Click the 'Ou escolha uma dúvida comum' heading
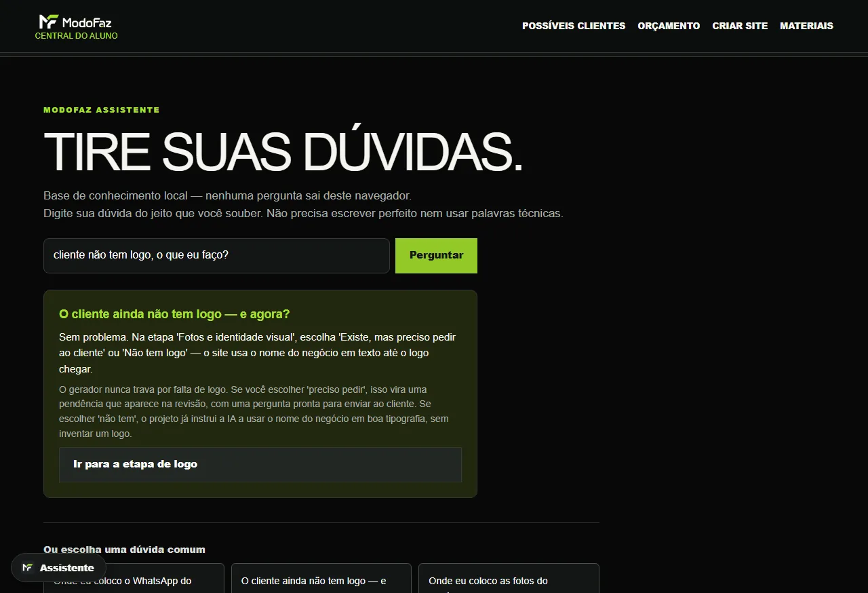This screenshot has width=868, height=593. coord(124,550)
